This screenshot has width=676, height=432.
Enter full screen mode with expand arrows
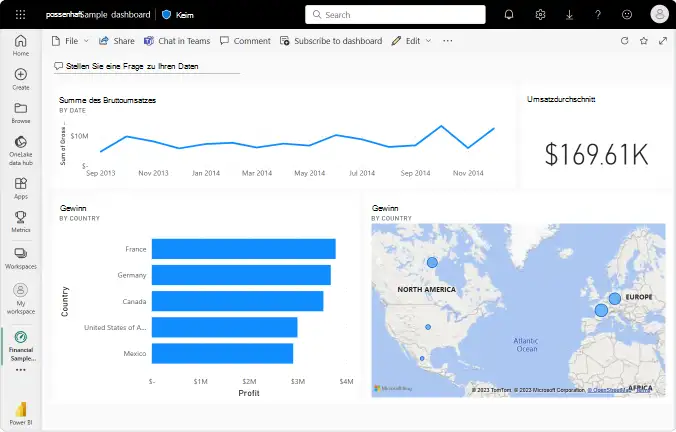click(662, 41)
